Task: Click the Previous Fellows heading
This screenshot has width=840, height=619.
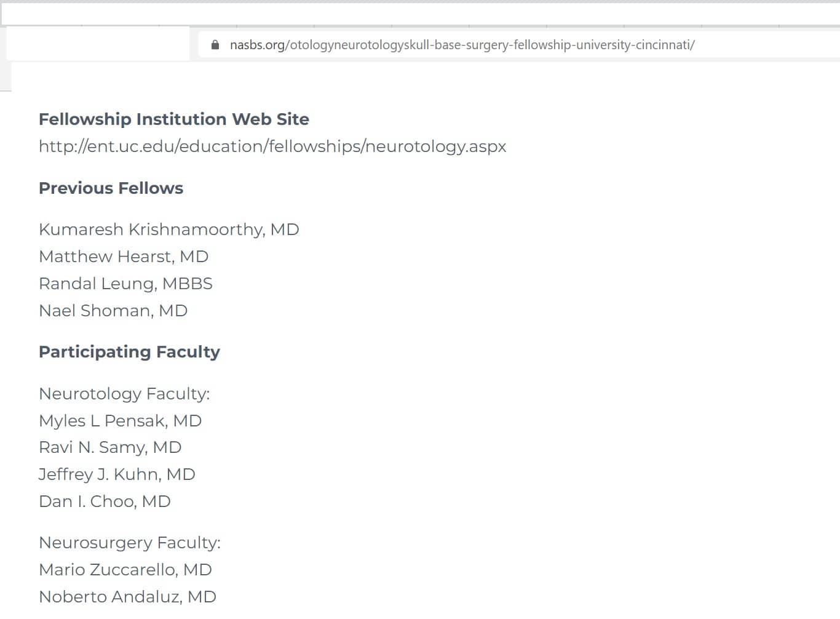Action: 111,188
